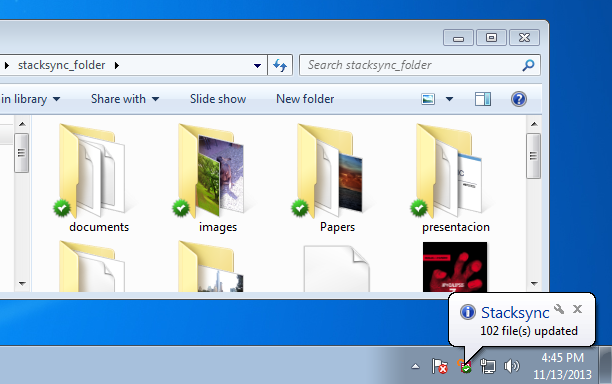Open the view options dropdown arrow
Image resolution: width=612 pixels, height=384 pixels.
point(449,99)
